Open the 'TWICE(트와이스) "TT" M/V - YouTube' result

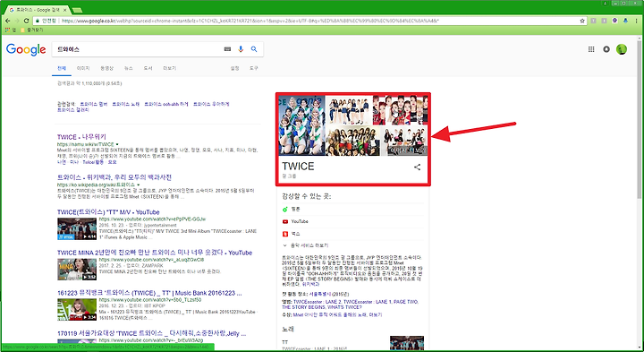pyautogui.click(x=108, y=212)
